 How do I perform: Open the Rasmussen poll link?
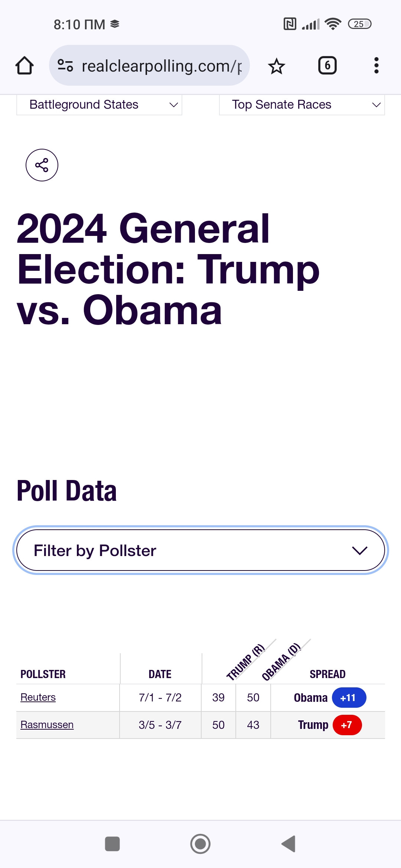tap(47, 725)
